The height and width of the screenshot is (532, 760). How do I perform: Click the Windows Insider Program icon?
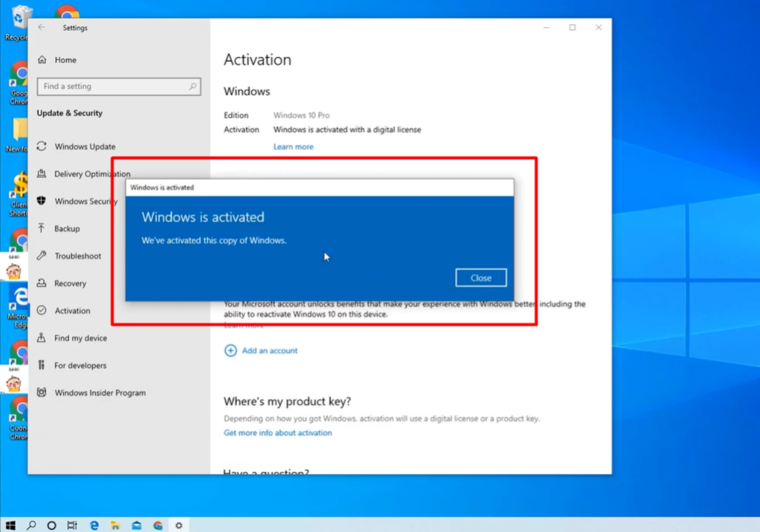click(42, 393)
